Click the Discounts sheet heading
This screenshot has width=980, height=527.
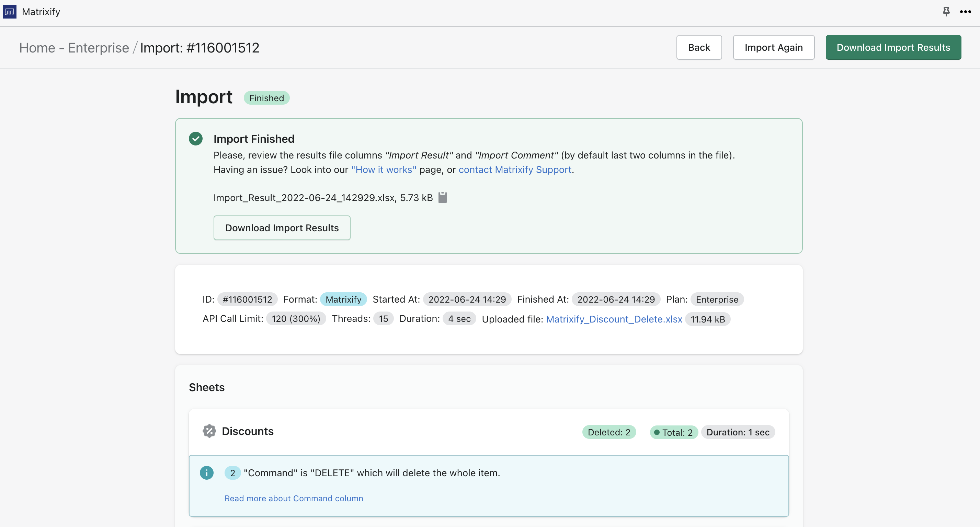coord(247,431)
